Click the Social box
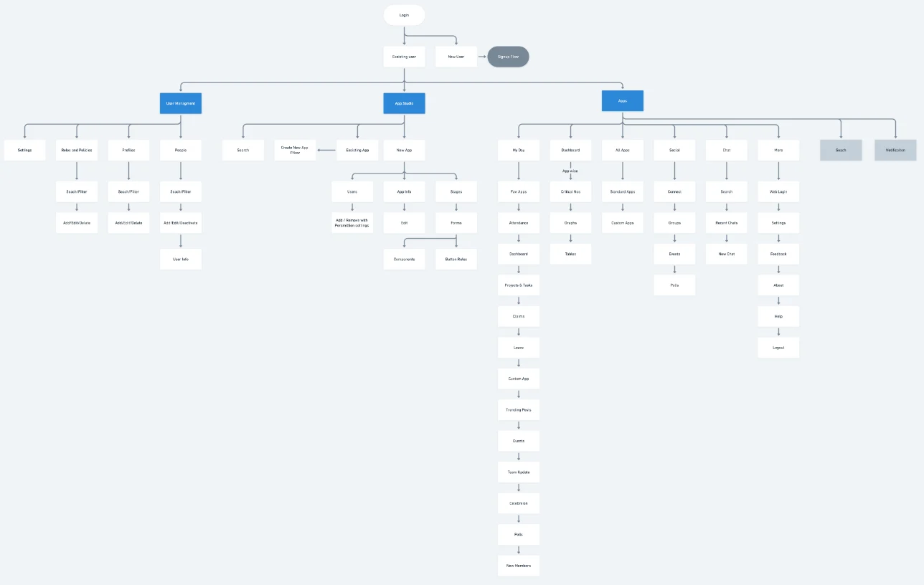Image resolution: width=924 pixels, height=585 pixels. point(674,150)
